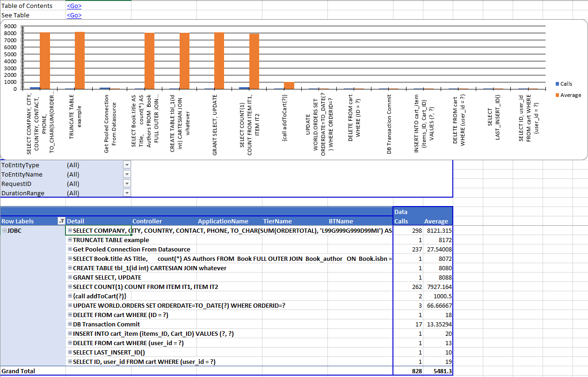Click the Row Labels filter icon
The height and width of the screenshot is (377, 588).
pos(61,221)
